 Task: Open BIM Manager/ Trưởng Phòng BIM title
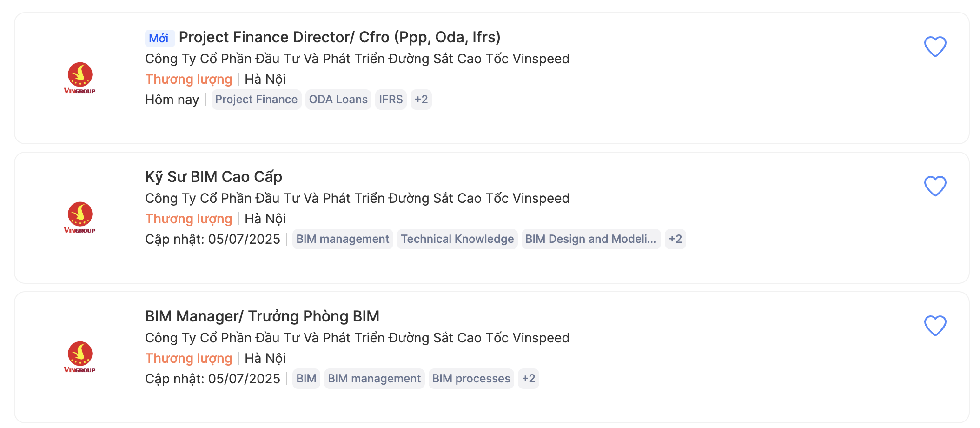[262, 316]
